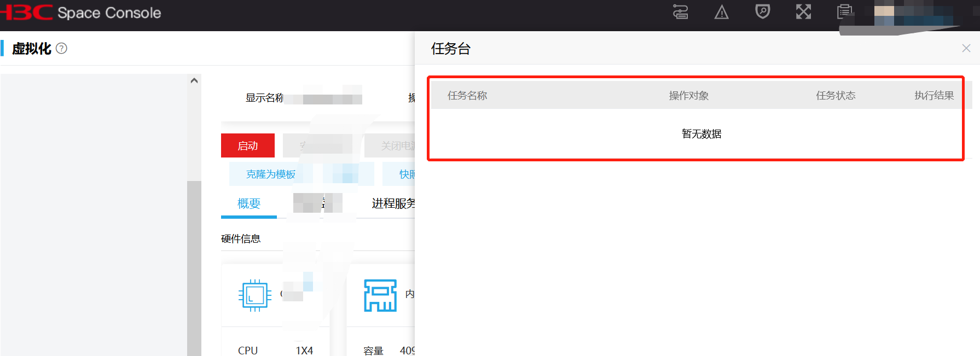Viewport: 980px width, 356px height.
Task: Click the CPU chip icon
Action: 255,295
